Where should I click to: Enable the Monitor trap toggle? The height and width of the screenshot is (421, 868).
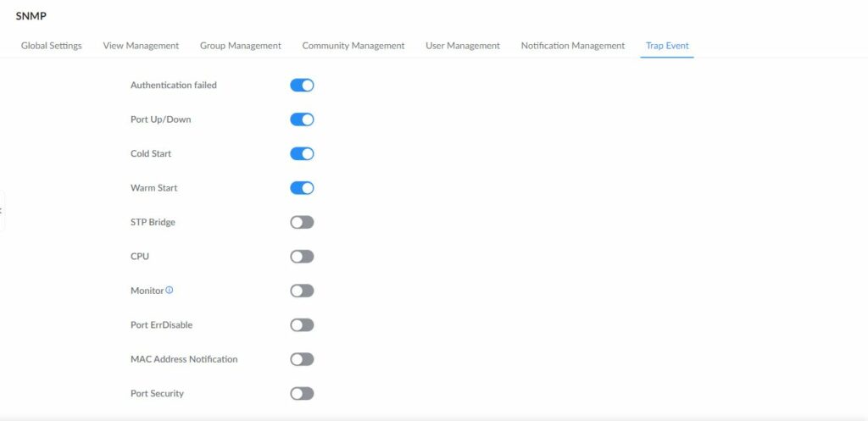click(x=302, y=291)
